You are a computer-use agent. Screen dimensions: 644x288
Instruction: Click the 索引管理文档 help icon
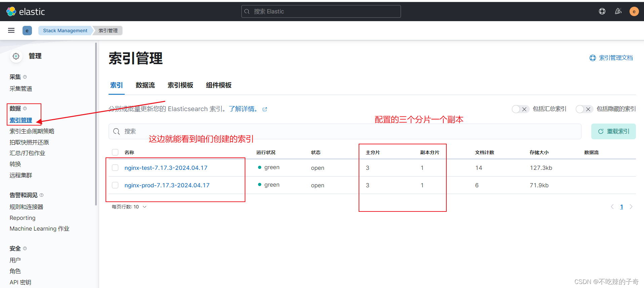click(593, 58)
